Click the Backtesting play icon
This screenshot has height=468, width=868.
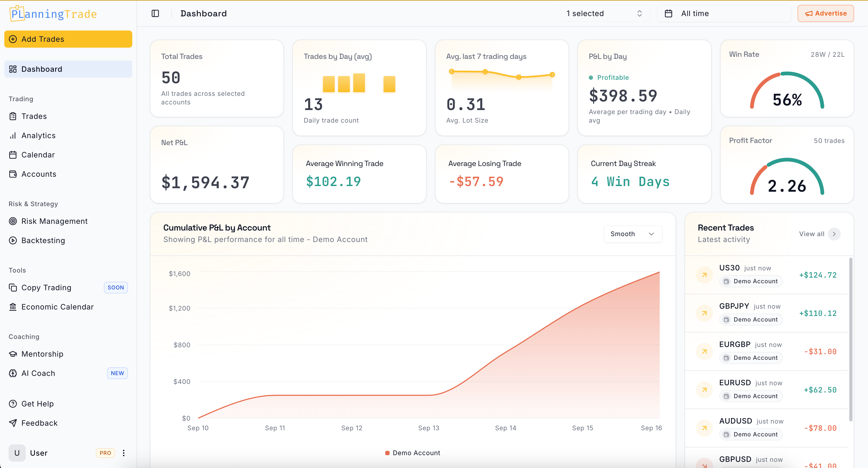13,240
